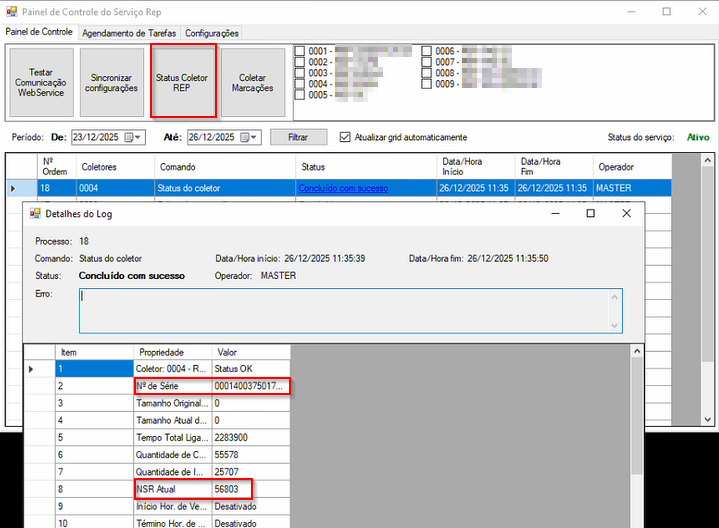This screenshot has width=719, height=528.
Task: Uncheck Atualizar grid automaticamente
Action: tap(346, 137)
